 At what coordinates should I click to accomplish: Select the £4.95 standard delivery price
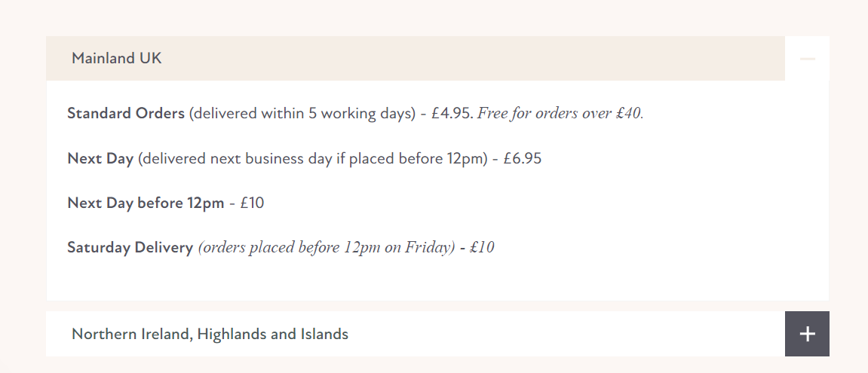coord(452,114)
